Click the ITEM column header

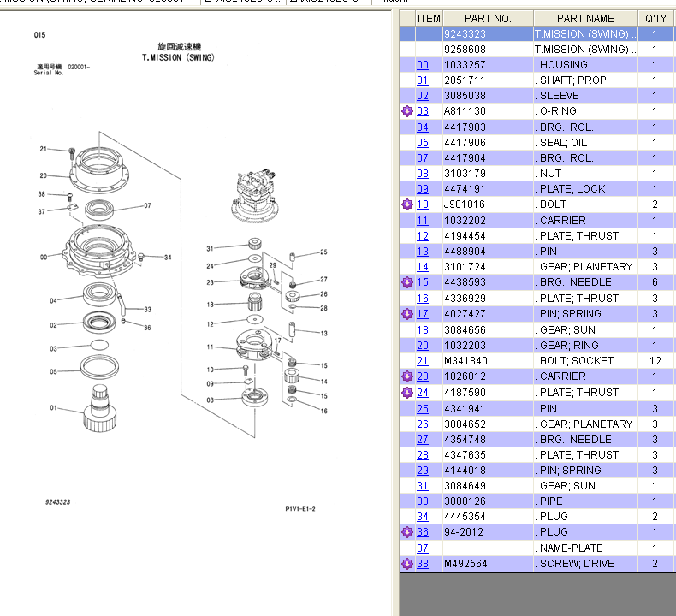click(429, 18)
